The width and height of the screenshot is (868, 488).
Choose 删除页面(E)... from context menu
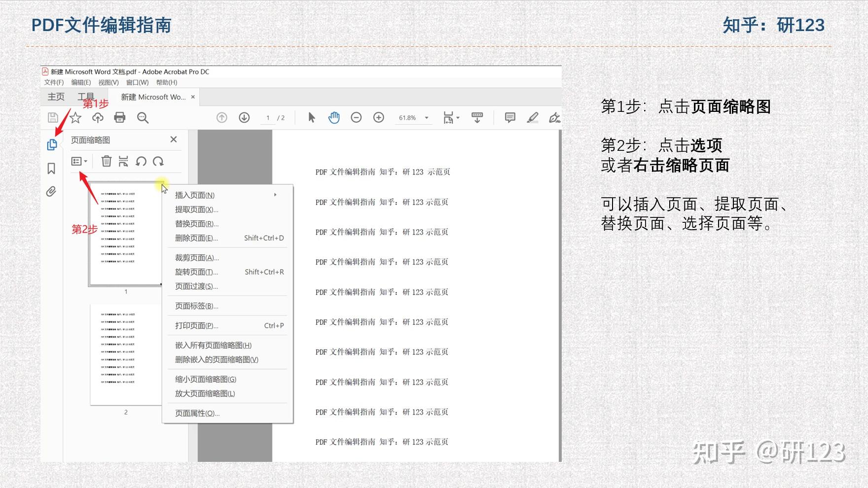tap(227, 238)
